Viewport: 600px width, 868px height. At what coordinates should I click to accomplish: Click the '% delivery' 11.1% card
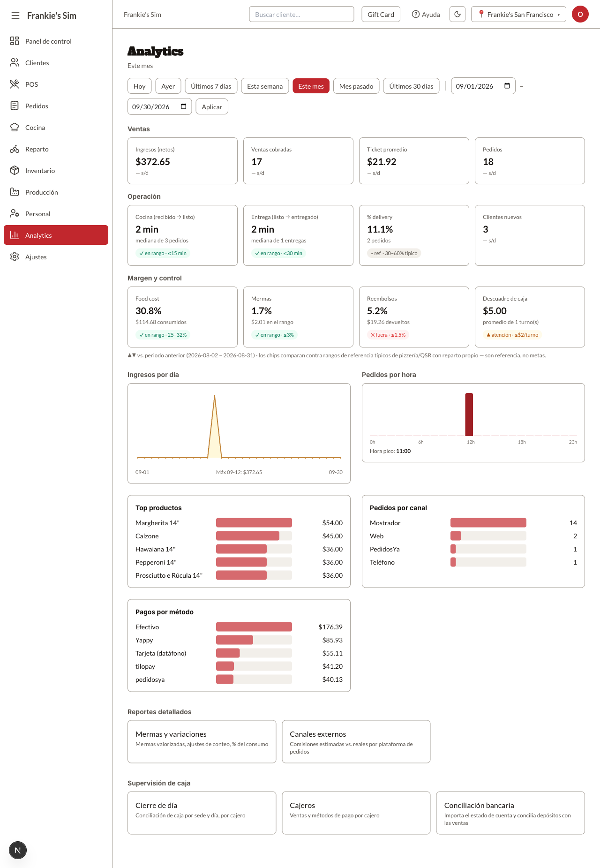414,235
